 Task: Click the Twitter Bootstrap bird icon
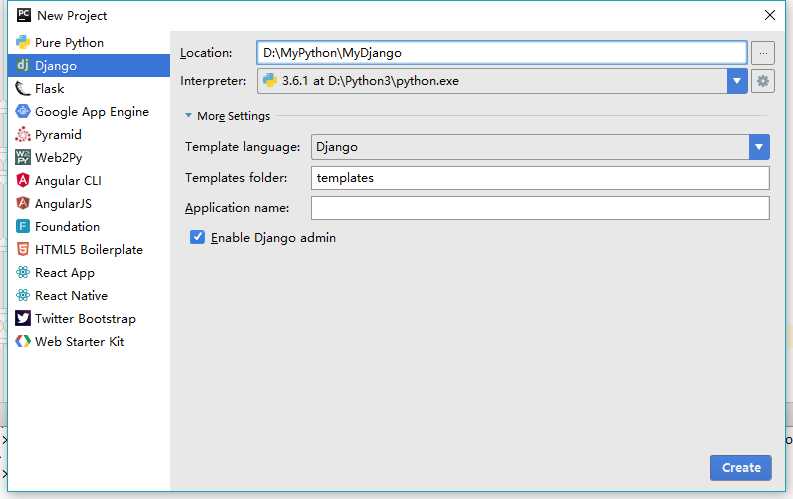point(23,319)
